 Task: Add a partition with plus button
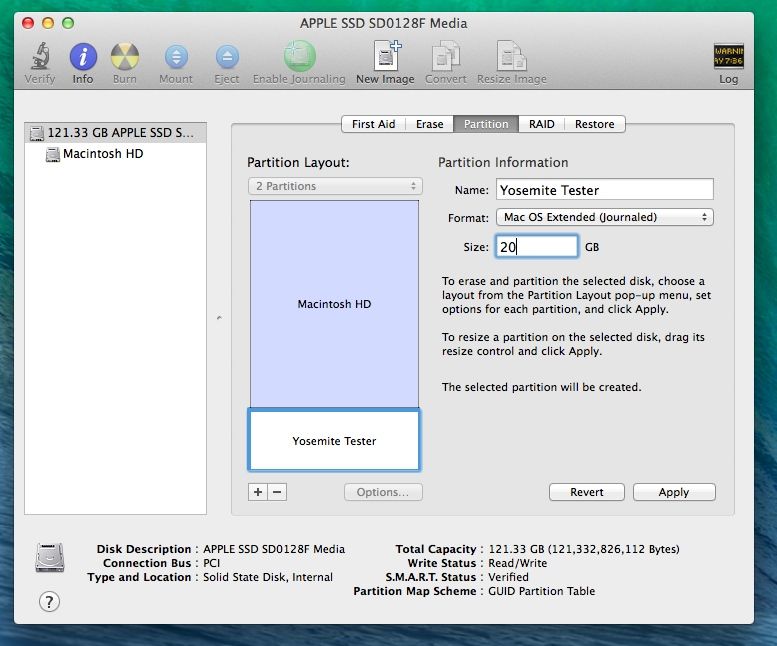[258, 492]
